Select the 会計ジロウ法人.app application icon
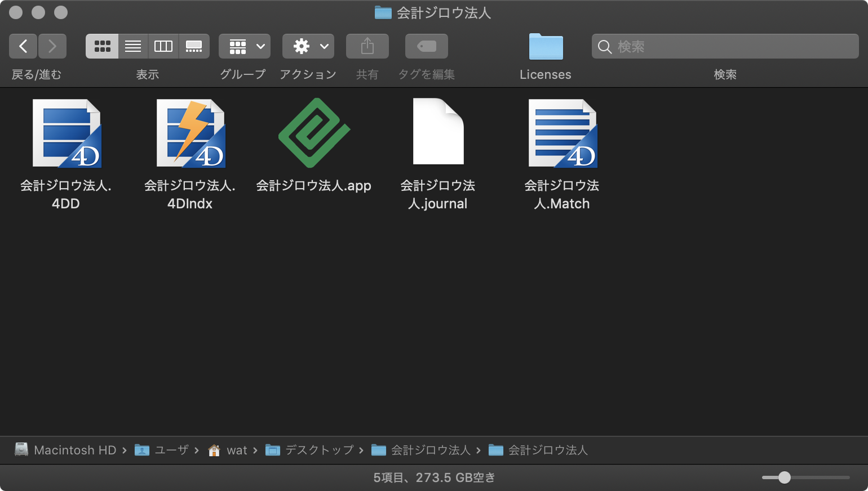 (x=314, y=133)
